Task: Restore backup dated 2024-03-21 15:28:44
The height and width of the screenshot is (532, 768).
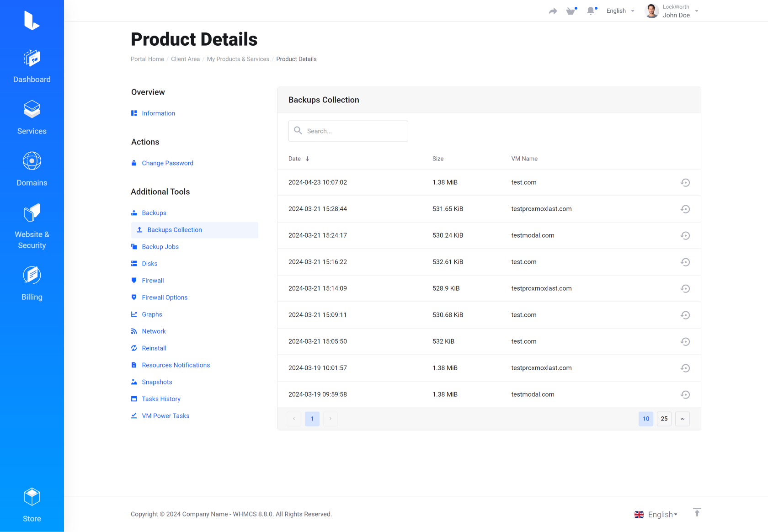Action: coord(685,209)
